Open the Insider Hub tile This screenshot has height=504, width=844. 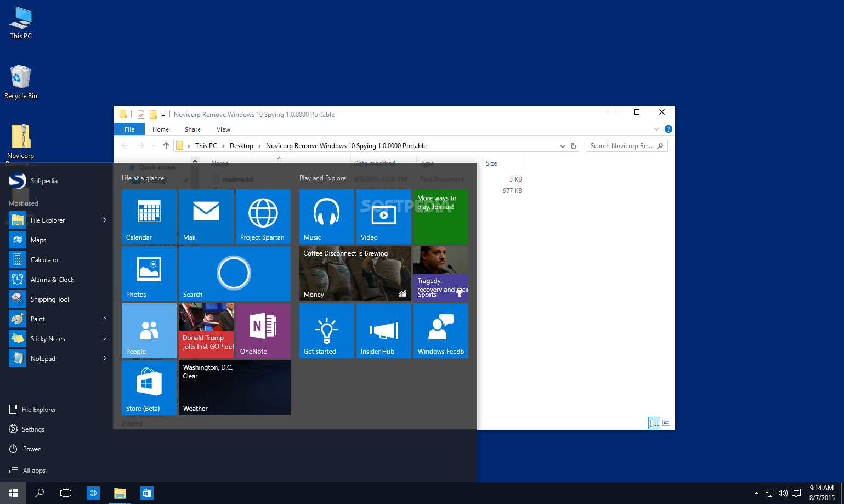384,331
